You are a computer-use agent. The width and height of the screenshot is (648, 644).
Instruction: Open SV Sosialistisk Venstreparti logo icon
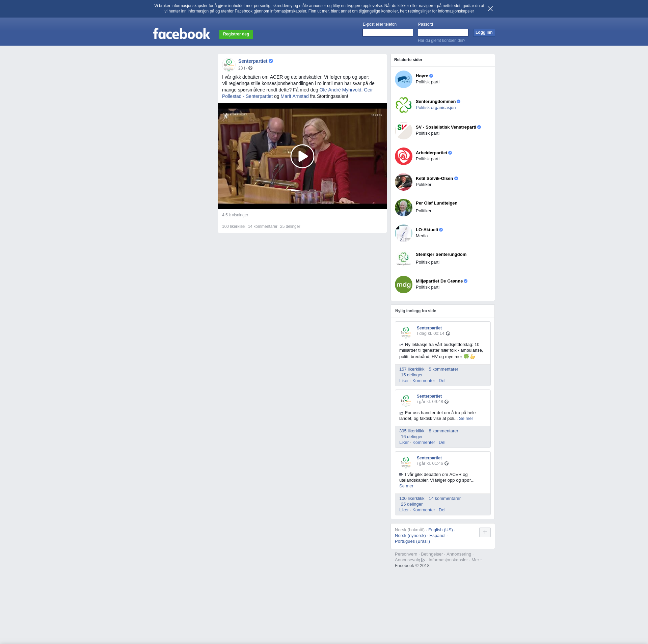pyautogui.click(x=404, y=131)
